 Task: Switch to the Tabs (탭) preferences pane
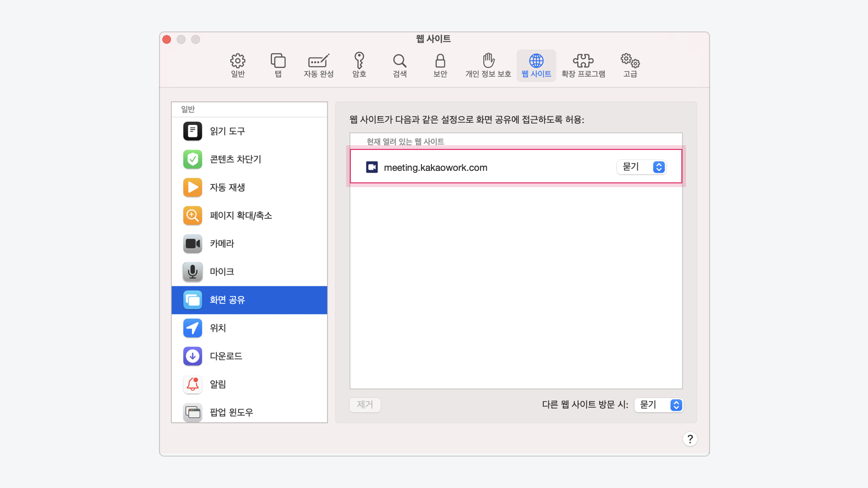click(x=278, y=65)
